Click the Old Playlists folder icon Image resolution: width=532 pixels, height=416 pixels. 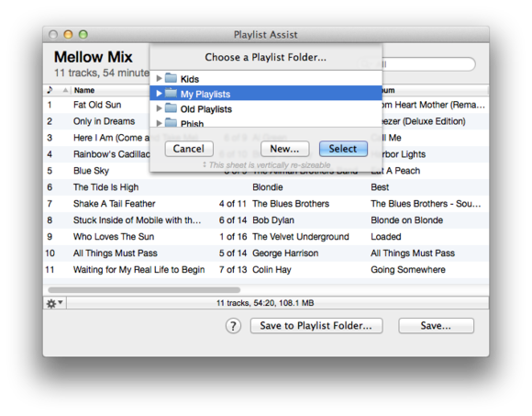[x=171, y=108]
